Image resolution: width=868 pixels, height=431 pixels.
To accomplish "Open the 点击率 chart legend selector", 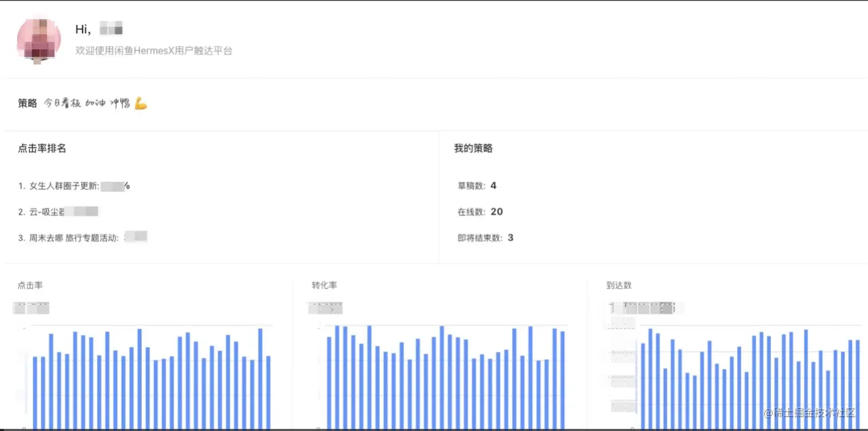I will [31, 308].
